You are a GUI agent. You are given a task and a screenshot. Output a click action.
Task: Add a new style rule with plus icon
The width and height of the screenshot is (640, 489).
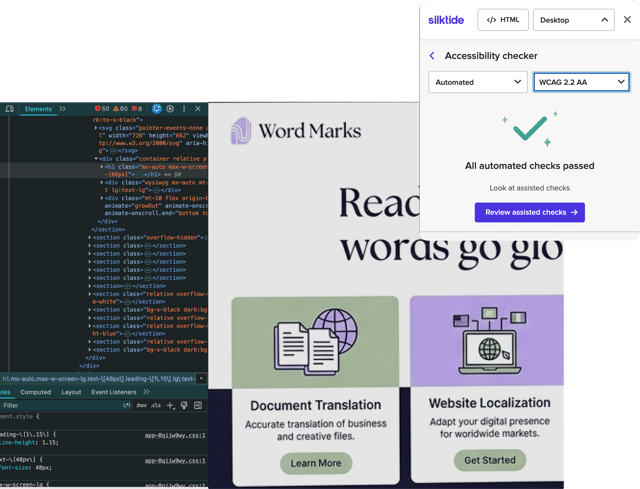[171, 405]
